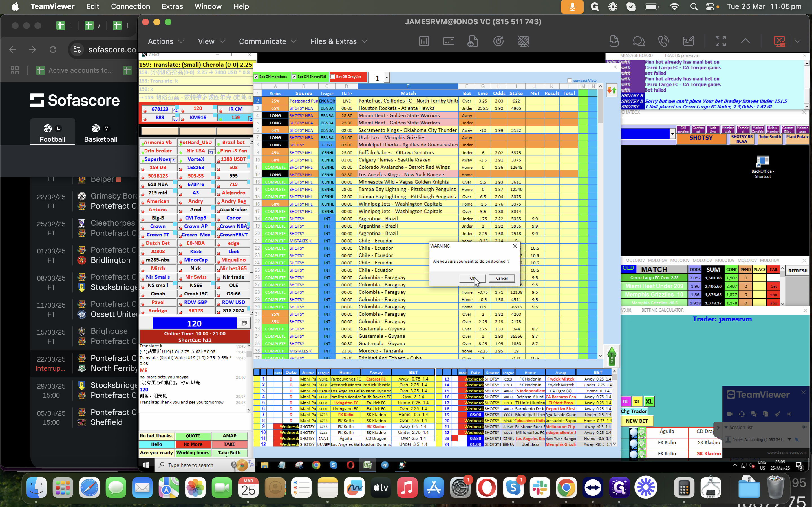Click the phone call icon in toolbar
This screenshot has height=507, width=812.
pyautogui.click(x=663, y=41)
